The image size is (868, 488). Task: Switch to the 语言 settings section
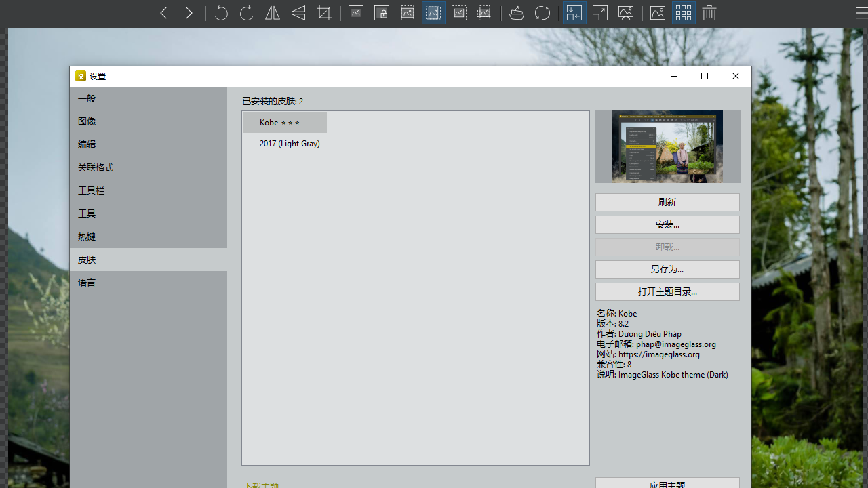(87, 283)
